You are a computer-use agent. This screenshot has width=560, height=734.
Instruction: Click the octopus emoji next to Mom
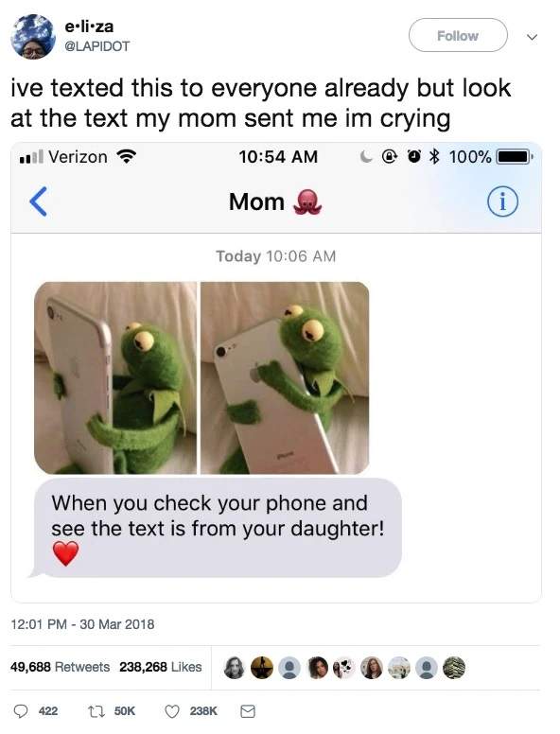pyautogui.click(x=307, y=201)
